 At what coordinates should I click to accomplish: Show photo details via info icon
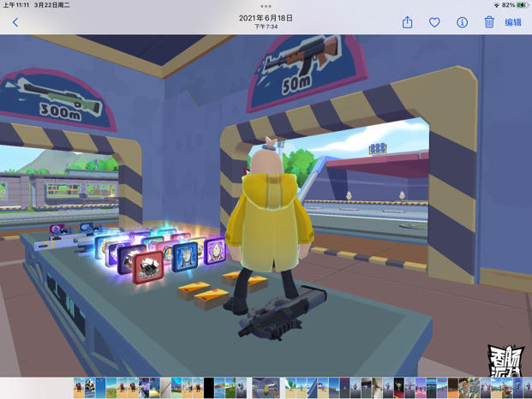point(462,22)
